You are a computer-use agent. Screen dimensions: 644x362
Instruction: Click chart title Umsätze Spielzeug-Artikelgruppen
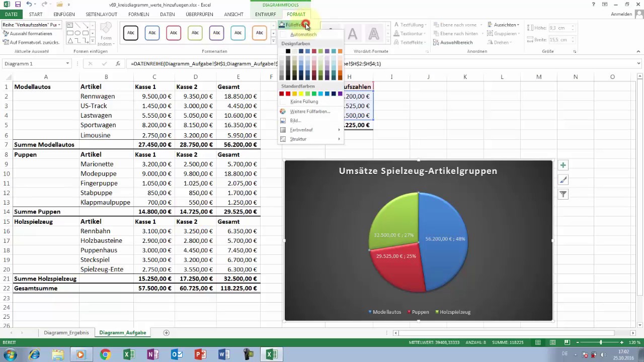[x=418, y=171]
